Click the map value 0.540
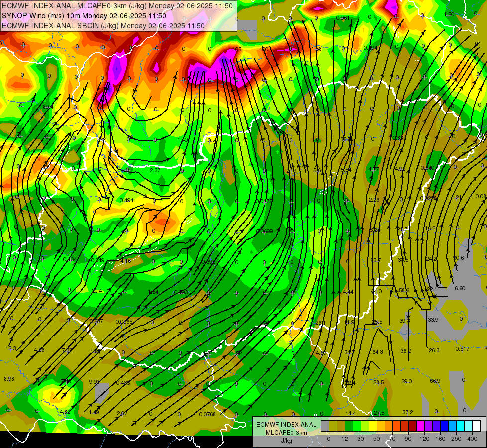Screen dimensions: 487x448 pyautogui.click(x=428, y=168)
